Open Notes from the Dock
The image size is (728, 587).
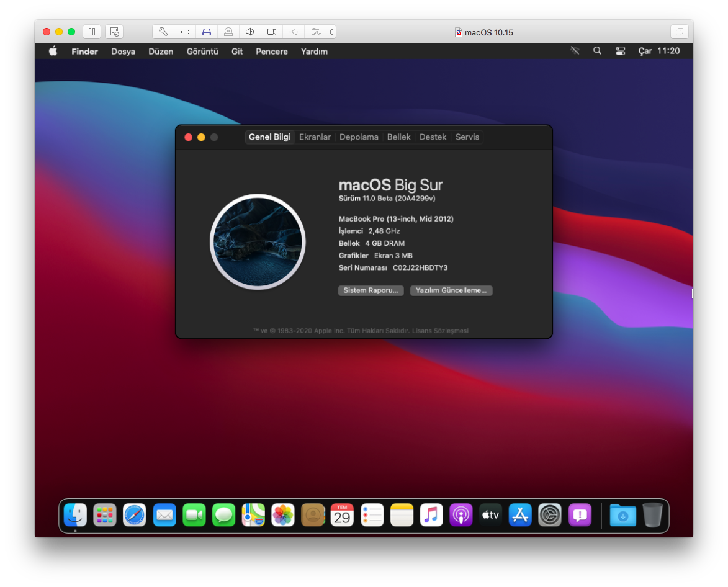[402, 515]
